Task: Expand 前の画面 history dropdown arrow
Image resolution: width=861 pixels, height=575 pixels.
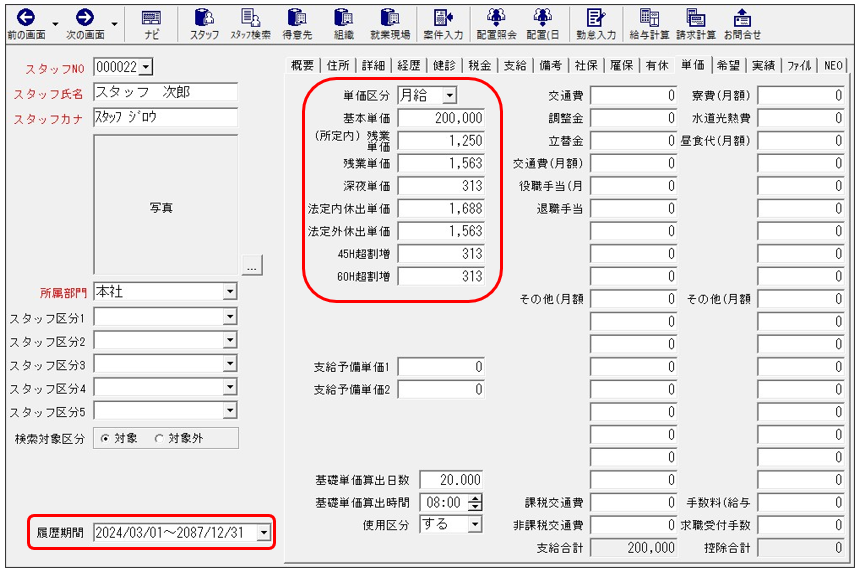Action: point(55,24)
